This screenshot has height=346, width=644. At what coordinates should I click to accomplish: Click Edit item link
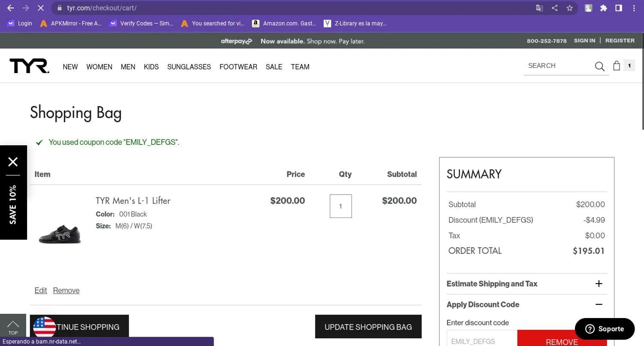41,291
